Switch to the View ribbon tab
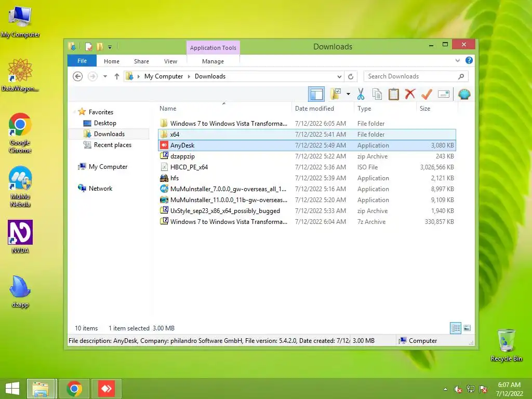 (170, 61)
